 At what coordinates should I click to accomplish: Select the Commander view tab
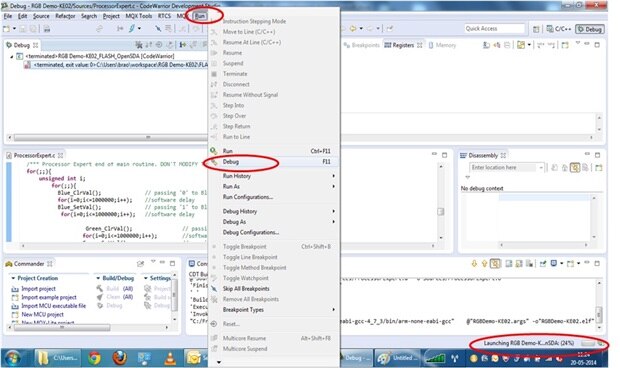pyautogui.click(x=29, y=264)
